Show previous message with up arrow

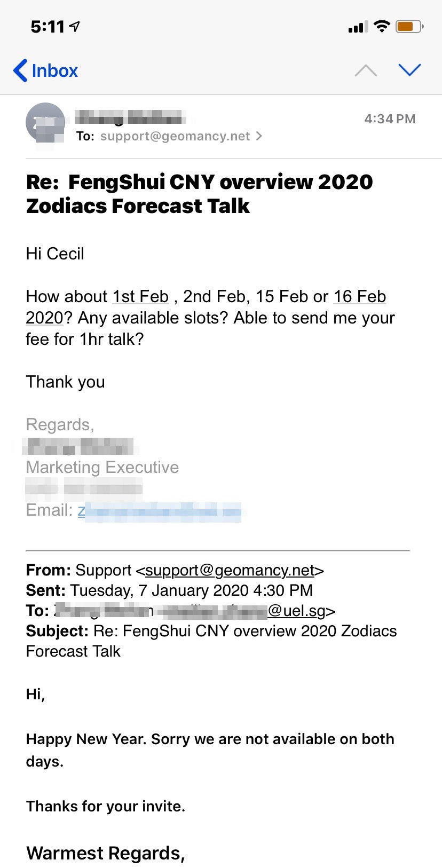tap(366, 70)
